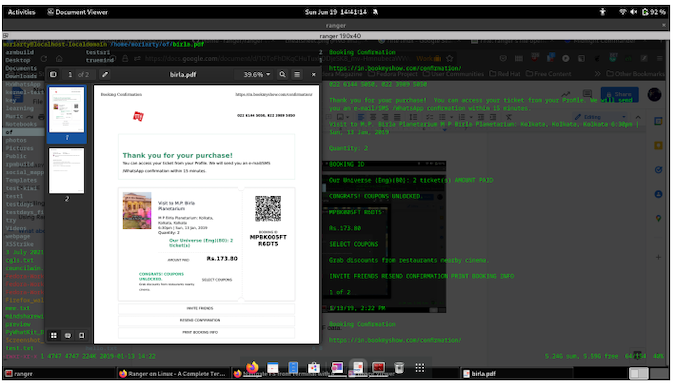Viewport: 675px width, 389px height.
Task: Click the accessibility icon in top bar
Action: pos(603,12)
